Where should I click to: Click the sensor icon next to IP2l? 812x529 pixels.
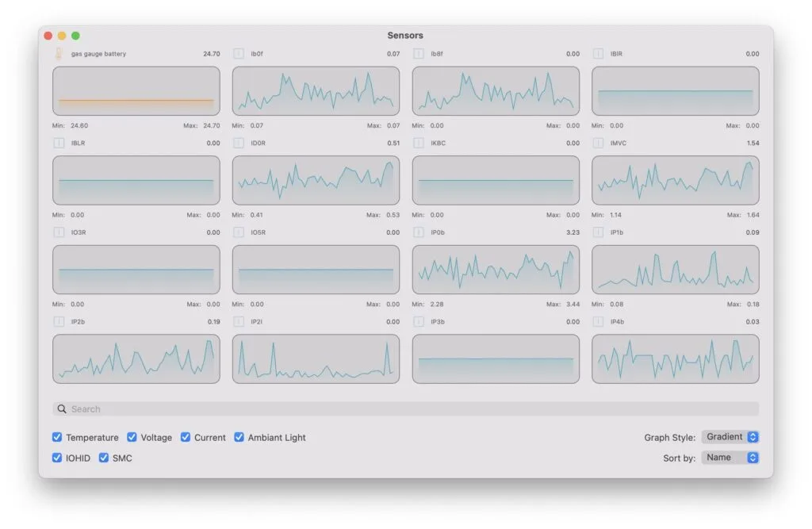pos(238,322)
